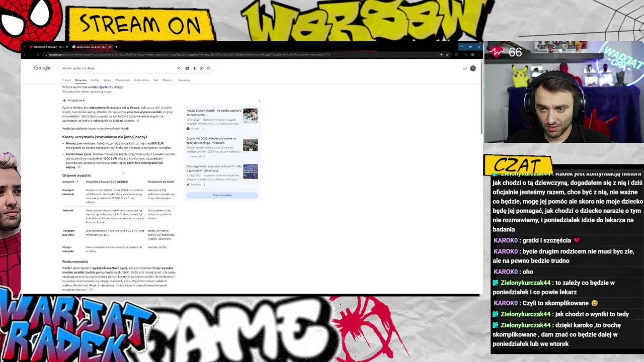Click 'Podsumowanie' heading
Screen dimensions: 644x362
tap(75, 261)
